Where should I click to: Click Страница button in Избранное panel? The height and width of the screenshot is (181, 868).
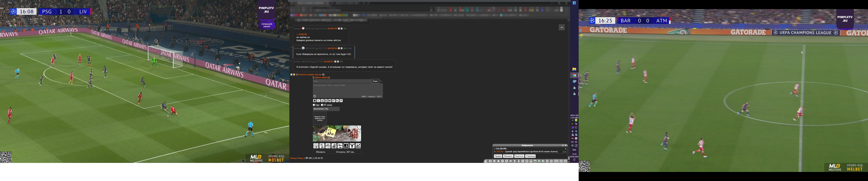(x=530, y=156)
